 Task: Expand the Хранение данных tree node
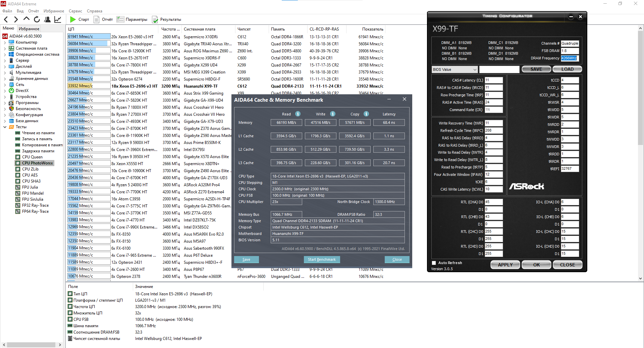(x=5, y=79)
